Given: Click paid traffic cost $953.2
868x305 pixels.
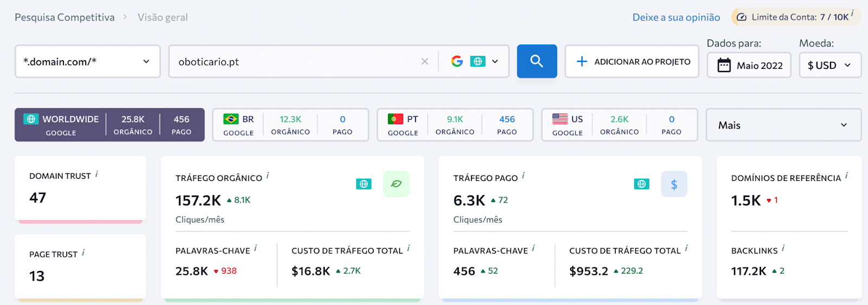Looking at the screenshot, I should (589, 271).
